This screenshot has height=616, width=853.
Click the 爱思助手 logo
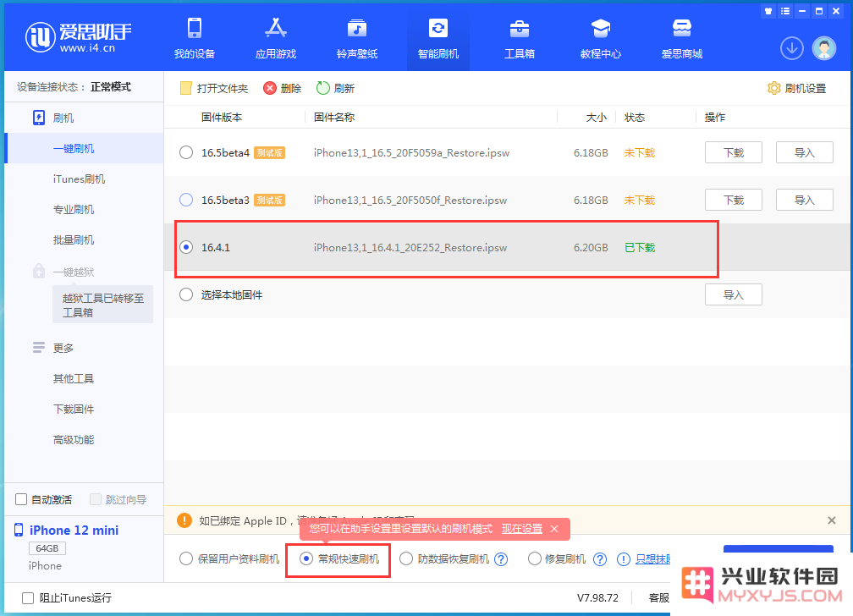point(79,37)
